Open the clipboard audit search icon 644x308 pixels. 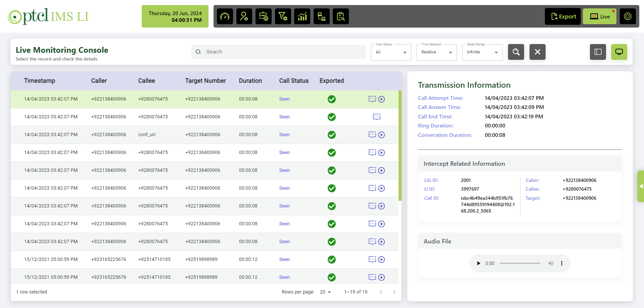tap(341, 16)
